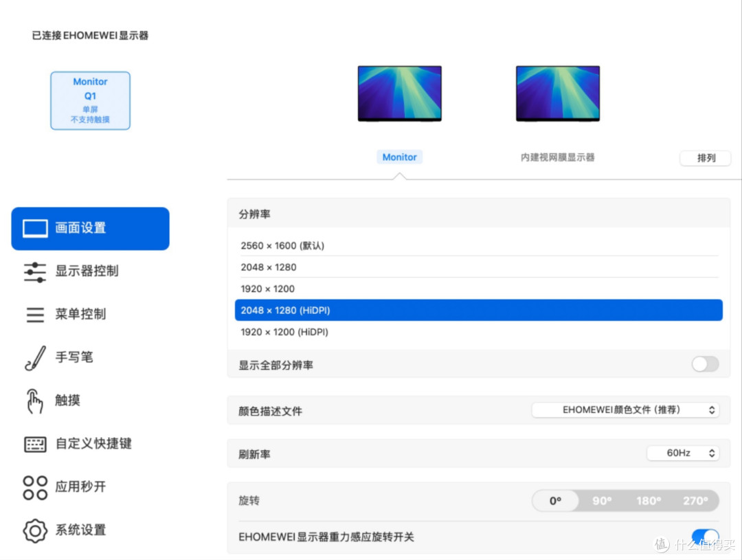742x560 pixels.
Task: Open 触摸 menu label
Action: [67, 401]
